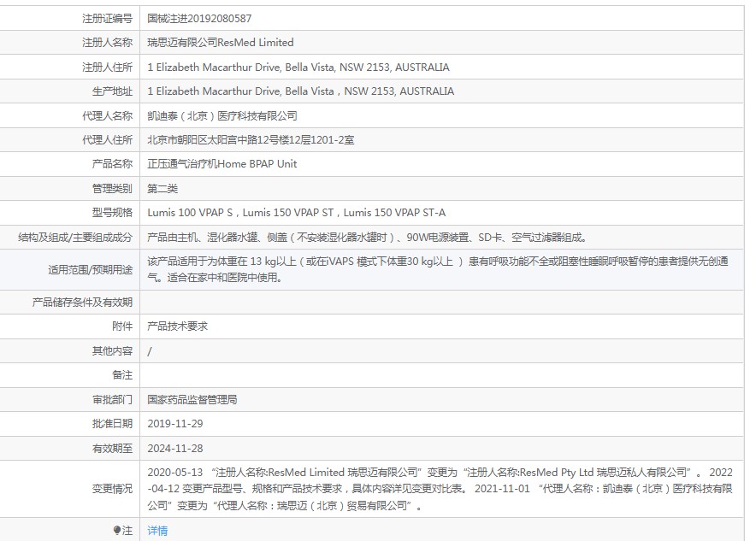Select 国家药品监督管理局 in 审批部门 row
Screen dimensions: 756x541
[192, 399]
